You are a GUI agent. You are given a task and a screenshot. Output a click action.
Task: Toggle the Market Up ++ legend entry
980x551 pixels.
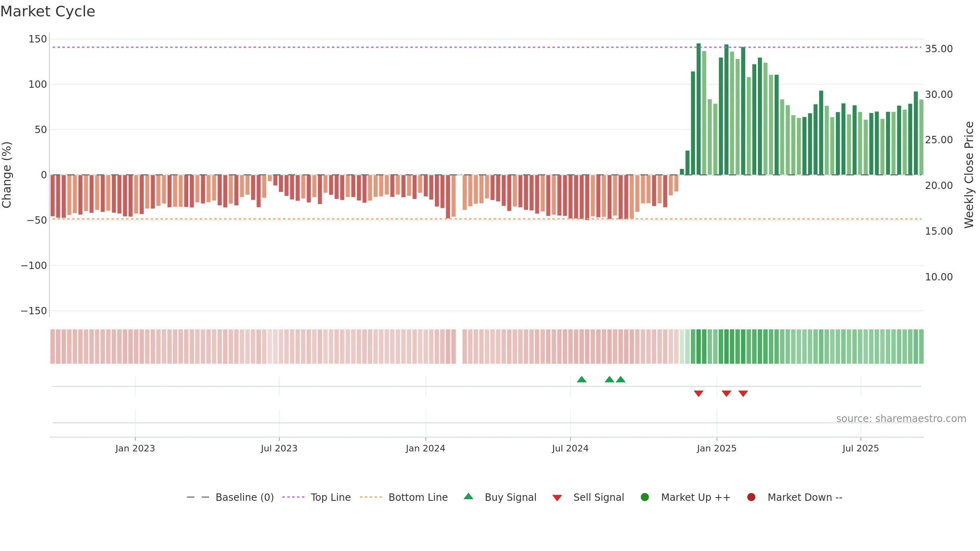click(686, 497)
